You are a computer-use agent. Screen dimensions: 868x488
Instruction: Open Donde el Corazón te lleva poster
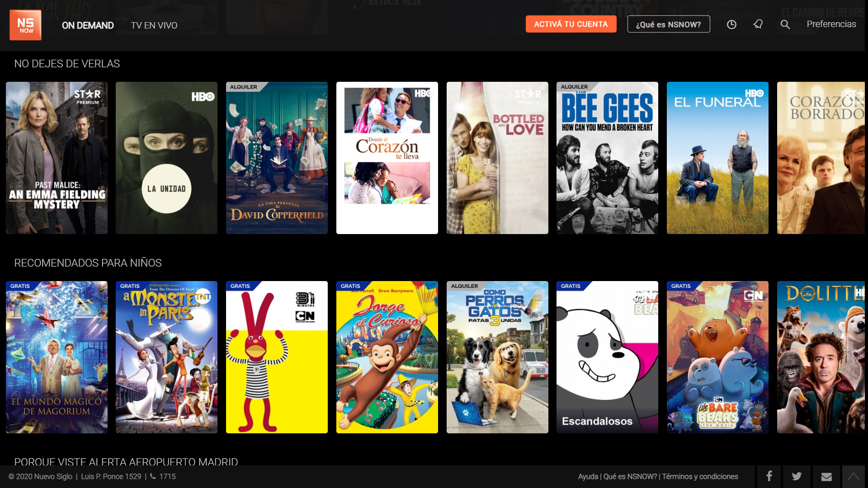coord(387,158)
